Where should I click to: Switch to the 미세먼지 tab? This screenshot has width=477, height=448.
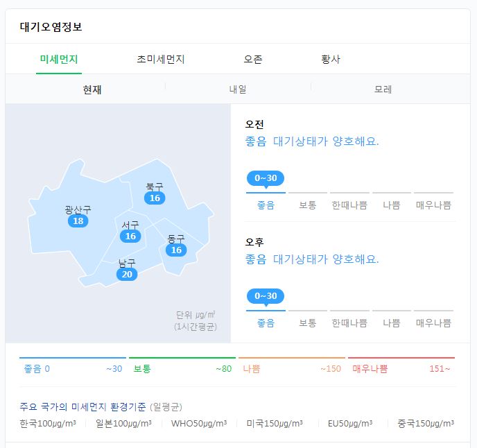[x=59, y=59]
